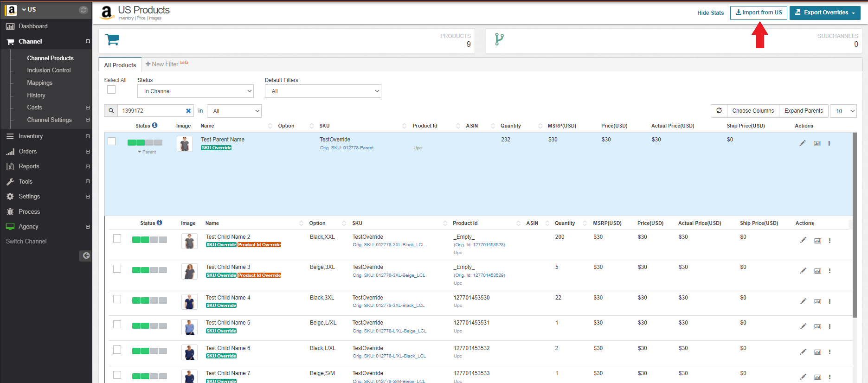Check the Test Child Name 3 row checkbox
Viewport: 868px width, 383px height.
(117, 269)
